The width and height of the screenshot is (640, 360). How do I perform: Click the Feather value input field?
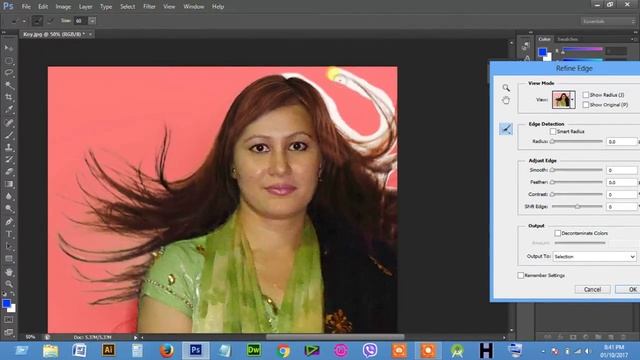click(x=622, y=182)
